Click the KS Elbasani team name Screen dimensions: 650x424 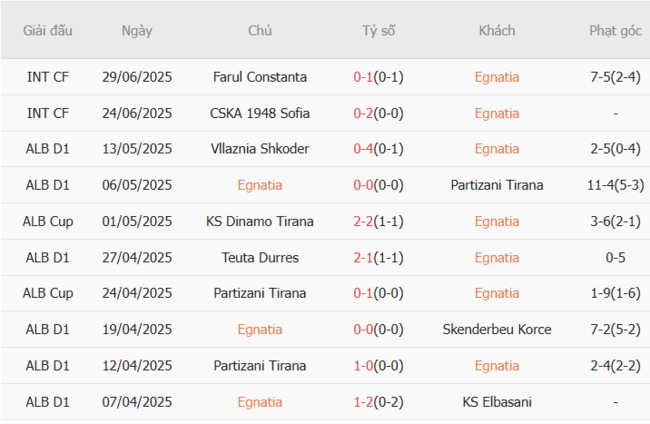497,402
